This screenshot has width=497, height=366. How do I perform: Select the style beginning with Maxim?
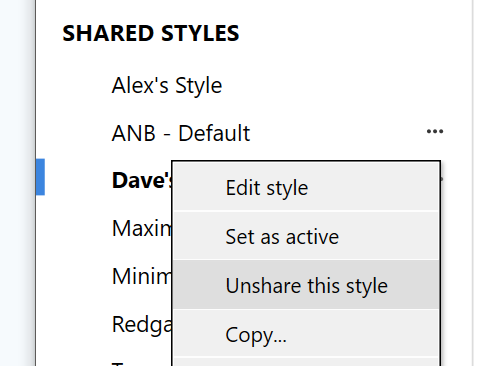pyautogui.click(x=142, y=229)
